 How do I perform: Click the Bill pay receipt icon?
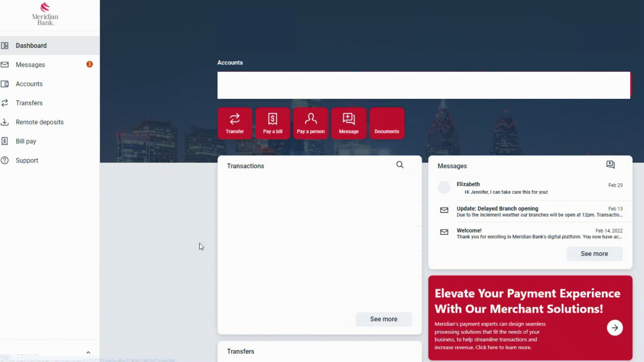tap(5, 141)
